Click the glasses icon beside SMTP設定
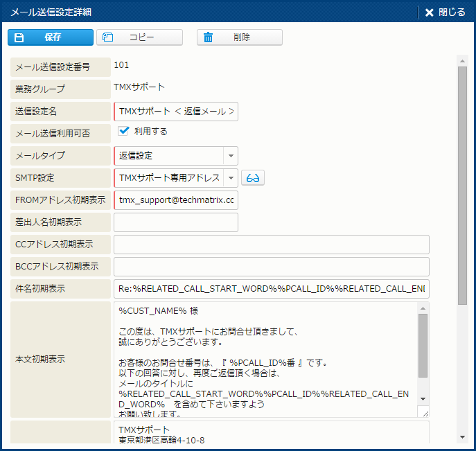 [x=253, y=178]
